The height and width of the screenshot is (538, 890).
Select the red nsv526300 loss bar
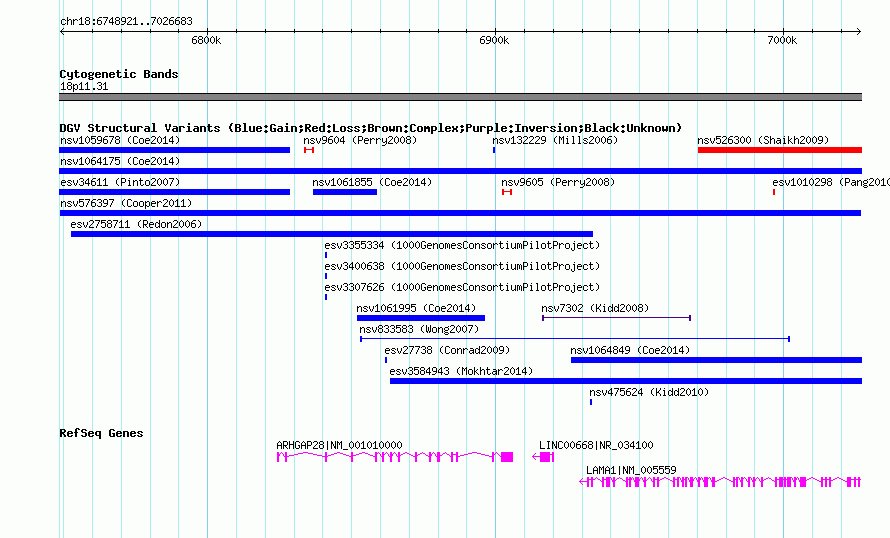(780, 150)
